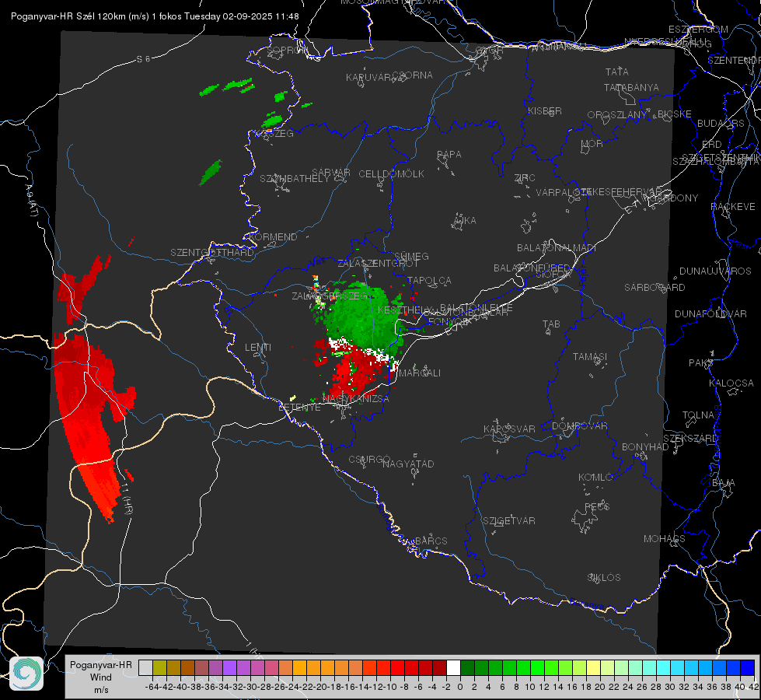This screenshot has height=700, width=761.
Task: Click the PÁPA city label
Action: [449, 155]
